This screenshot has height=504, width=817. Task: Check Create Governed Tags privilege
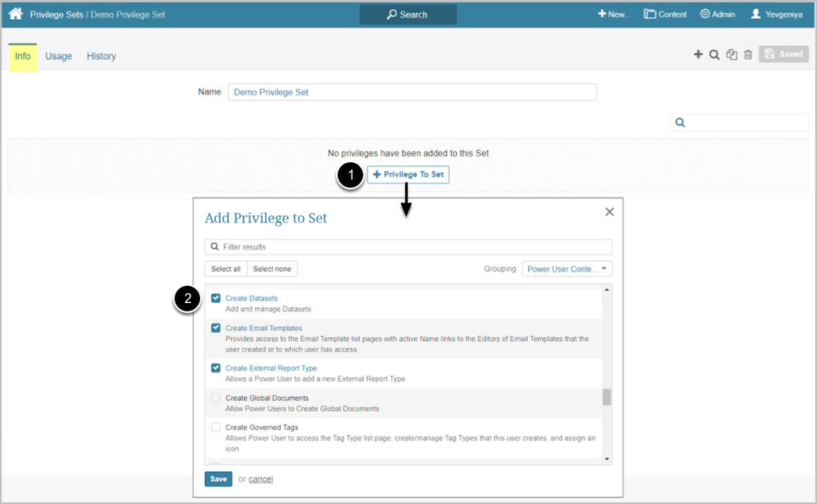tap(216, 427)
